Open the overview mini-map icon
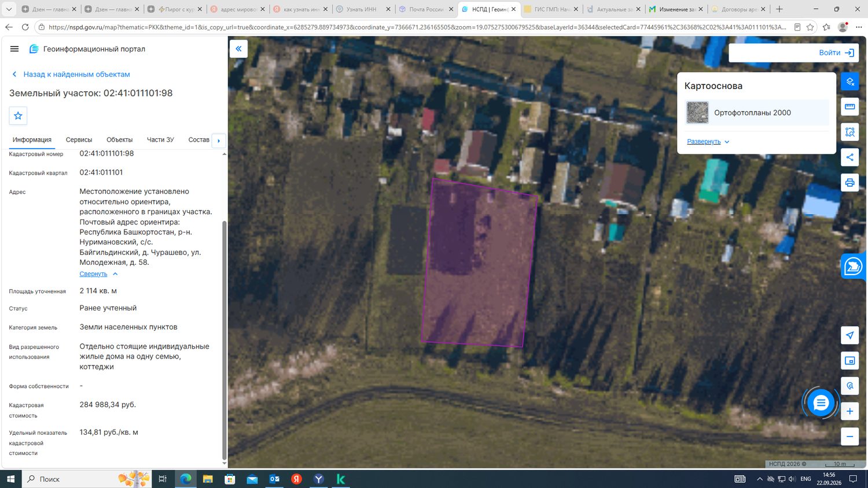 849,361
